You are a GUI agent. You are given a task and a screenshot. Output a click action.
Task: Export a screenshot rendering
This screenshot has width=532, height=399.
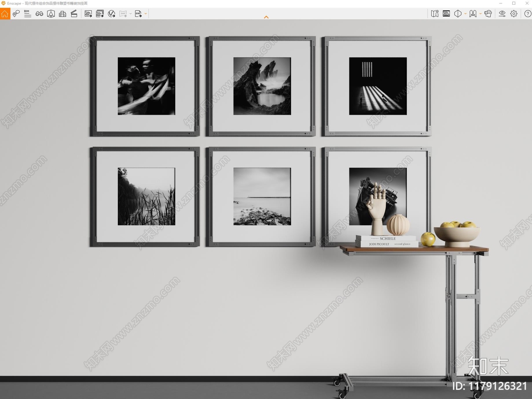88,14
